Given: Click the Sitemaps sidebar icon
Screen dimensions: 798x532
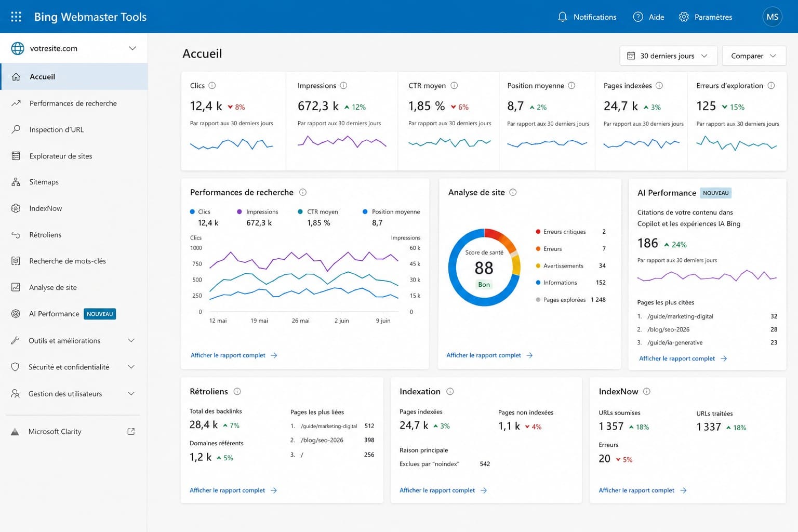Looking at the screenshot, I should [16, 182].
